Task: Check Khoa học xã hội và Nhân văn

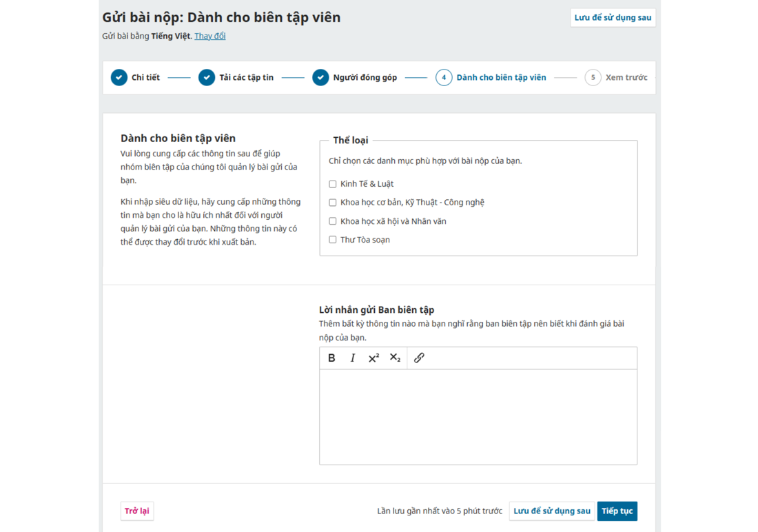Action: tap(333, 221)
